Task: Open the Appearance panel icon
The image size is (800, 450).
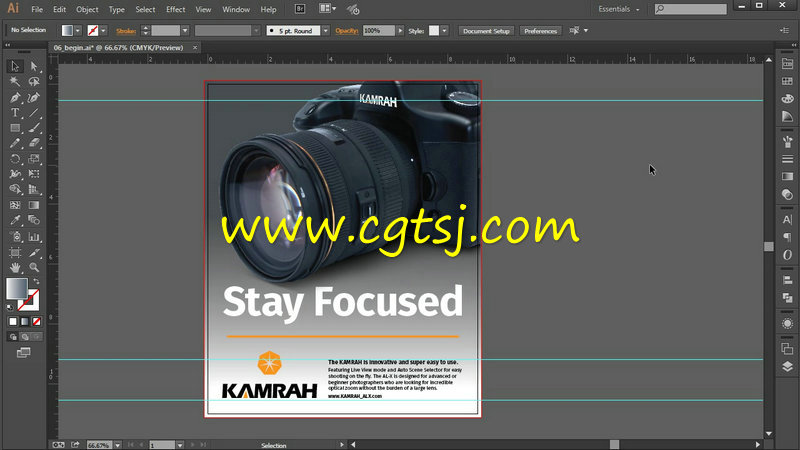Action: click(x=787, y=323)
